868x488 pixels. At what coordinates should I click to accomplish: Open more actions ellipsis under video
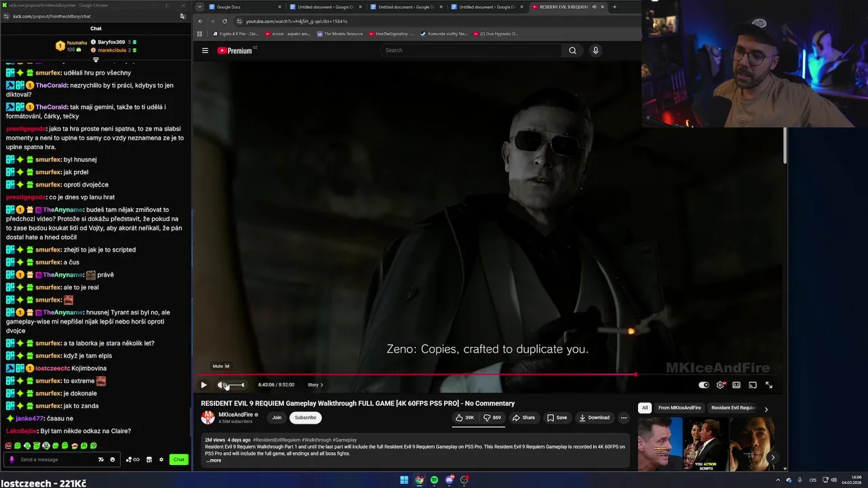coord(624,418)
